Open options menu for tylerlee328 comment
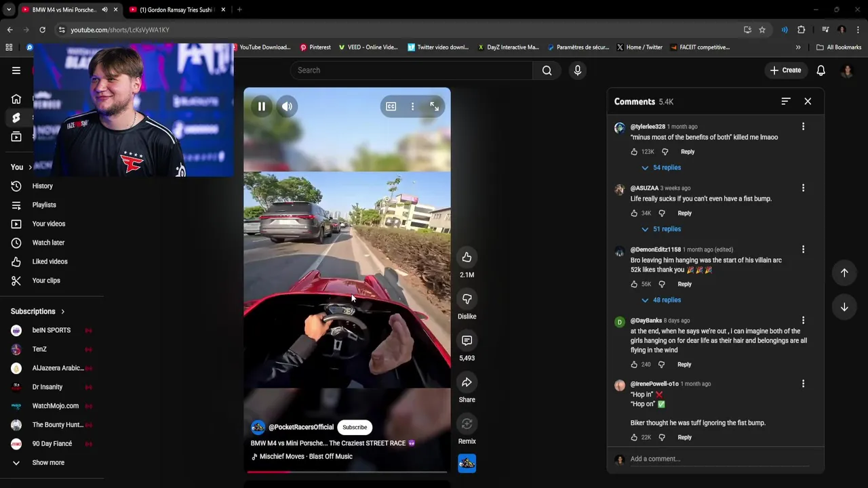This screenshot has width=868, height=488. 803,127
